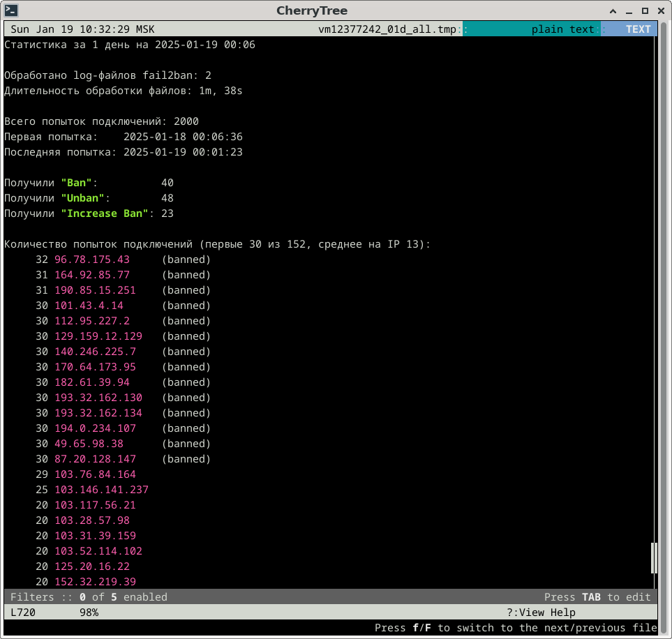Click the vertical scrollbar thumb on the right
The image size is (672, 639).
pyautogui.click(x=654, y=557)
